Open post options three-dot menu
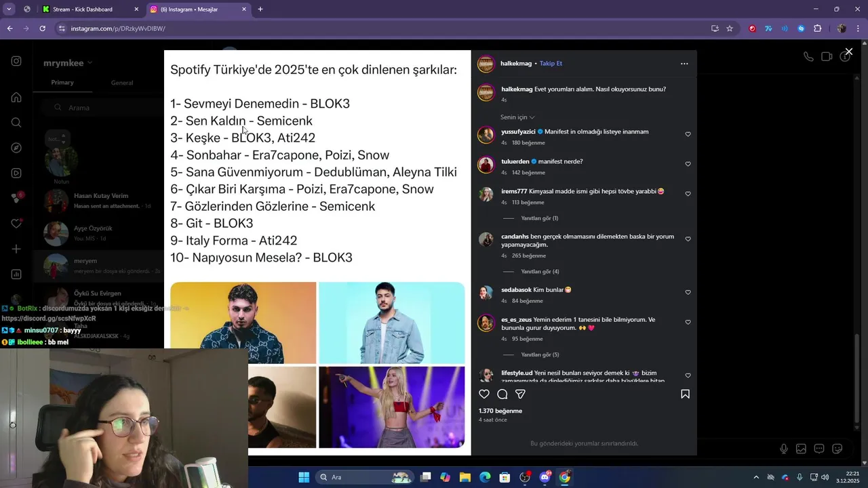 point(684,64)
